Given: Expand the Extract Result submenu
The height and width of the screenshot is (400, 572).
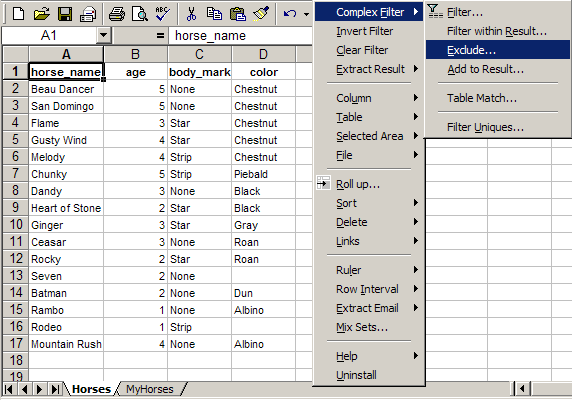Looking at the screenshot, I should (369, 69).
